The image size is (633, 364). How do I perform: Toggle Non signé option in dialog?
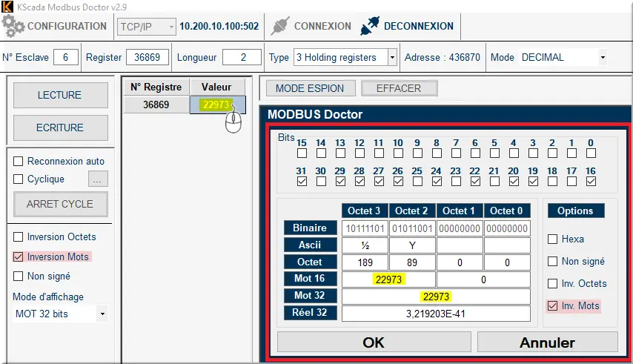(x=553, y=261)
